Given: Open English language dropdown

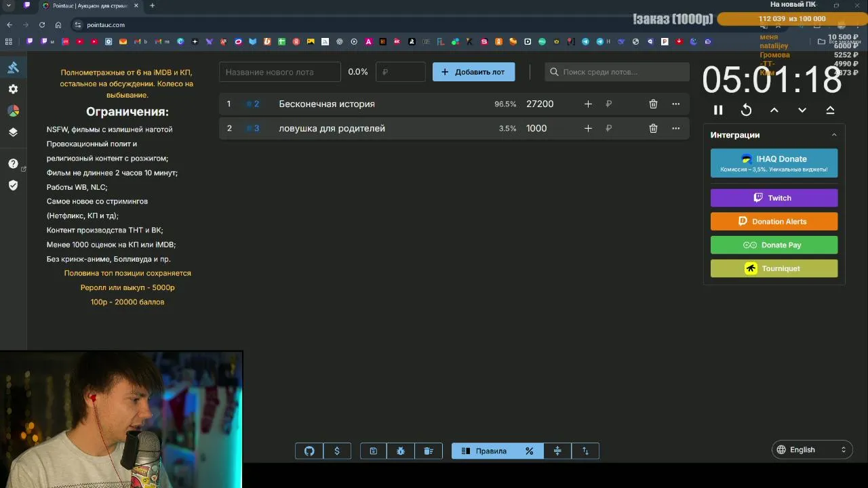Looking at the screenshot, I should 812,449.
